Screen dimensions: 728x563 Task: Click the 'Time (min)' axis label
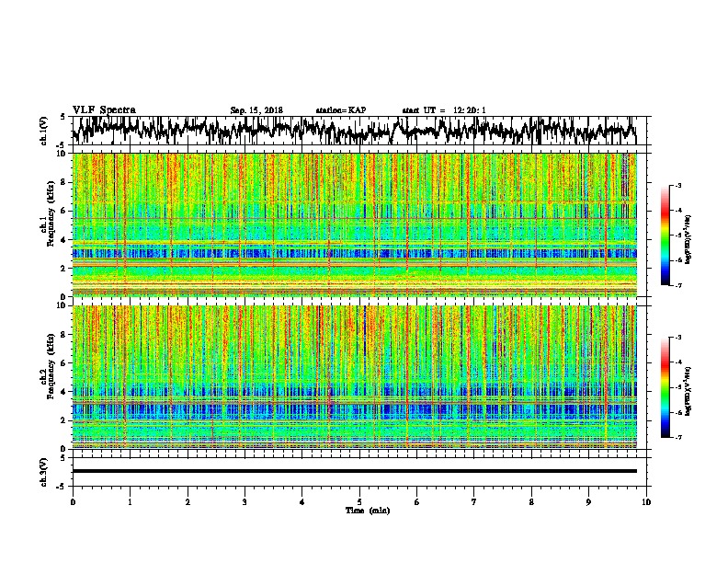pos(368,511)
